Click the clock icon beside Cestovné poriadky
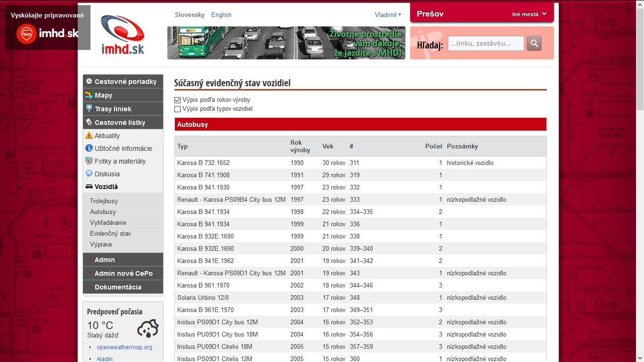 [x=89, y=82]
